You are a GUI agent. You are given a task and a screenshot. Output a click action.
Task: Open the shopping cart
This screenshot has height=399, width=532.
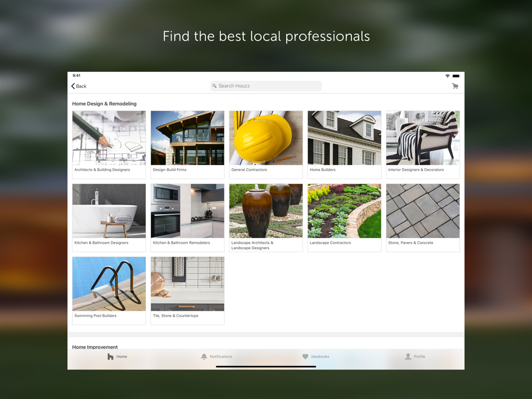(455, 86)
